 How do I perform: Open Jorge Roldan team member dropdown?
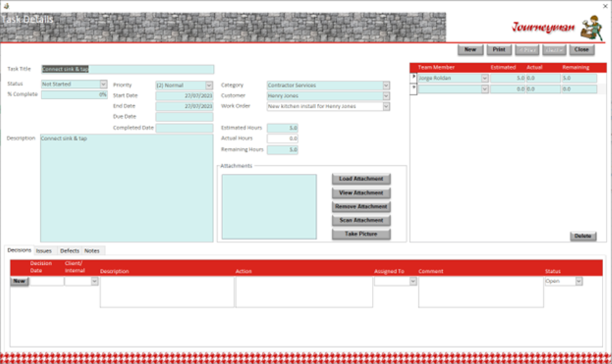pos(485,78)
